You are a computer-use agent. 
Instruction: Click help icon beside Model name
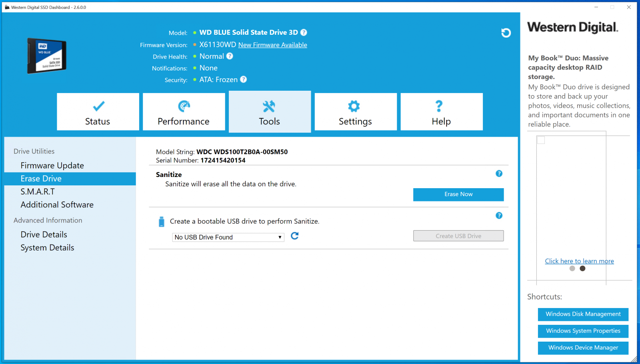click(304, 32)
